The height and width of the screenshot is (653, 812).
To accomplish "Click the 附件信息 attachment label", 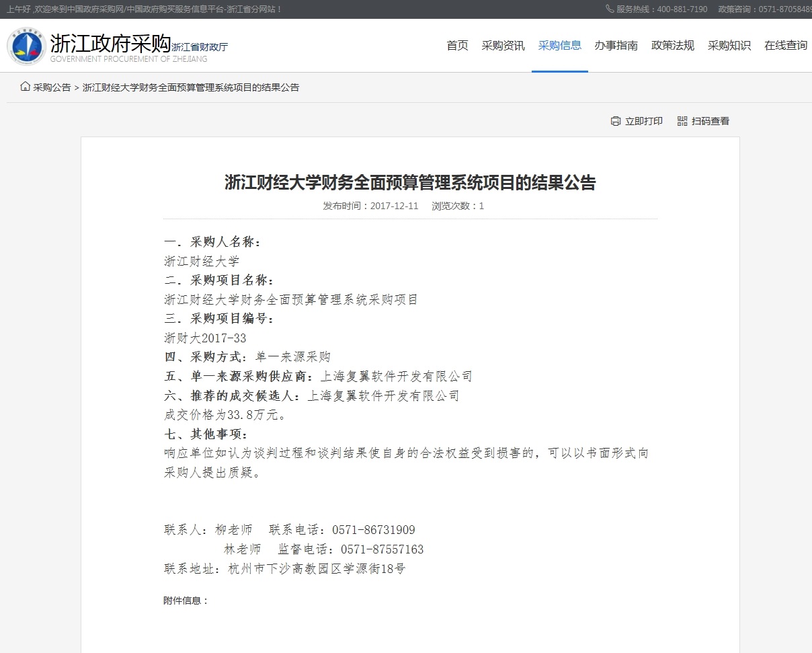I will point(186,601).
